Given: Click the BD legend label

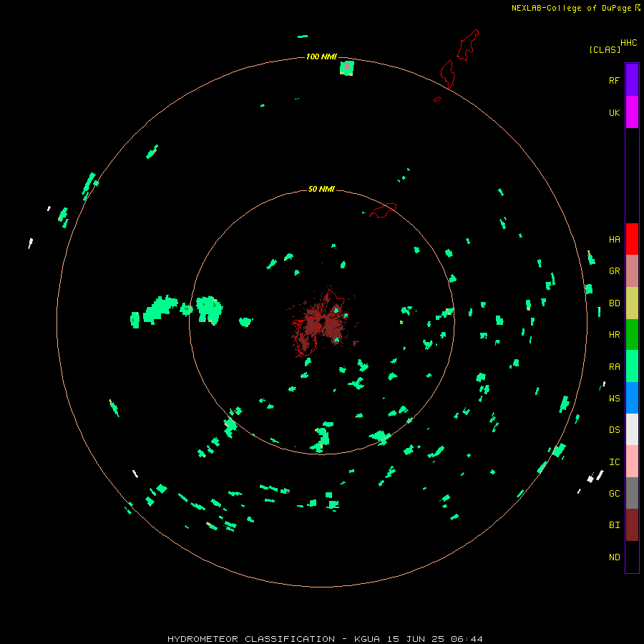Looking at the screenshot, I should [x=614, y=303].
